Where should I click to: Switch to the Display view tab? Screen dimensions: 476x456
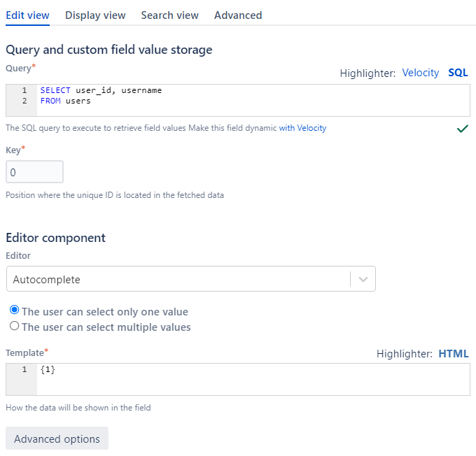pyautogui.click(x=95, y=15)
